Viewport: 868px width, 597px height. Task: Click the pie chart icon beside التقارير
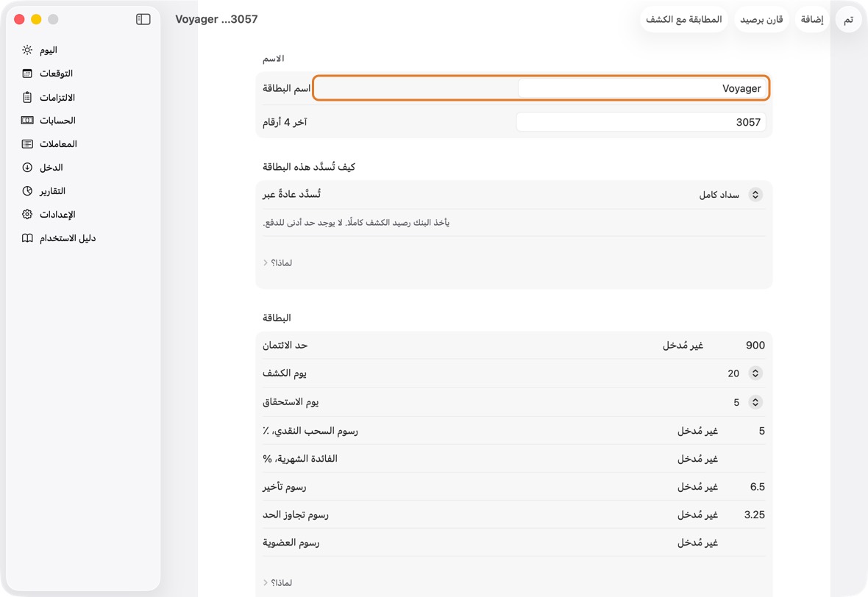(x=27, y=191)
